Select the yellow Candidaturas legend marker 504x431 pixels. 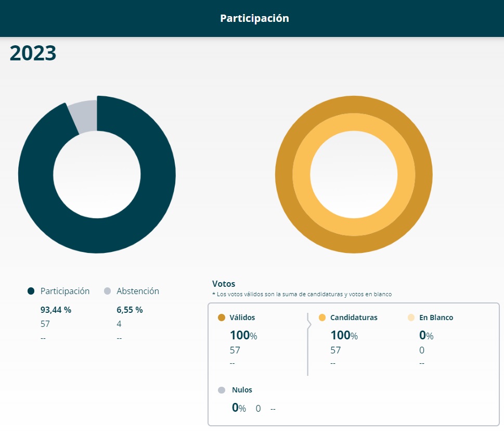(322, 318)
